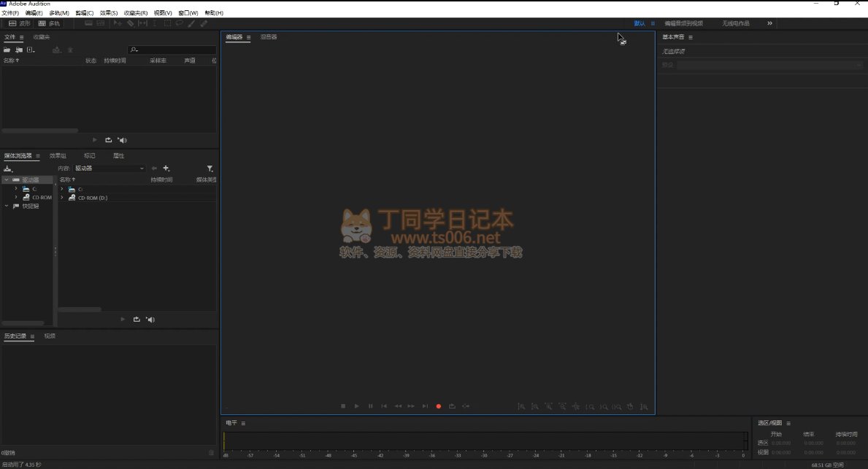This screenshot has width=868, height=469.
Task: Collapse the 快捷键 shortcuts tree node
Action: tap(7, 206)
